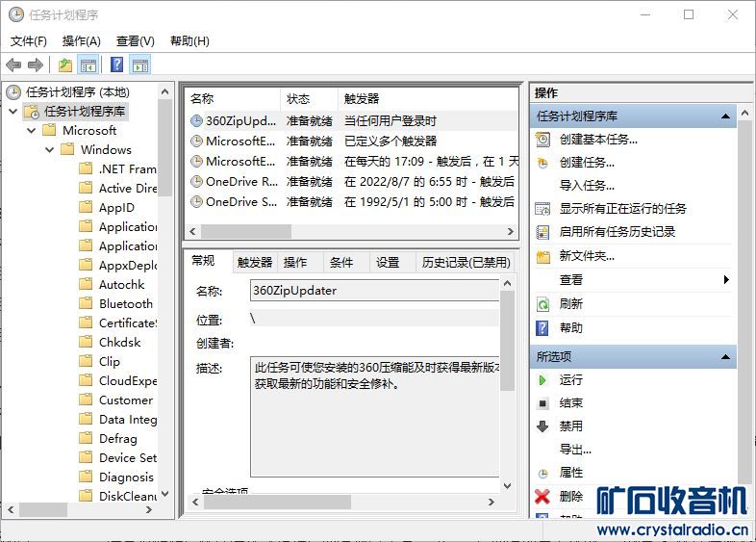
Task: Collapse the Microsoft tree node
Action: pos(32,130)
